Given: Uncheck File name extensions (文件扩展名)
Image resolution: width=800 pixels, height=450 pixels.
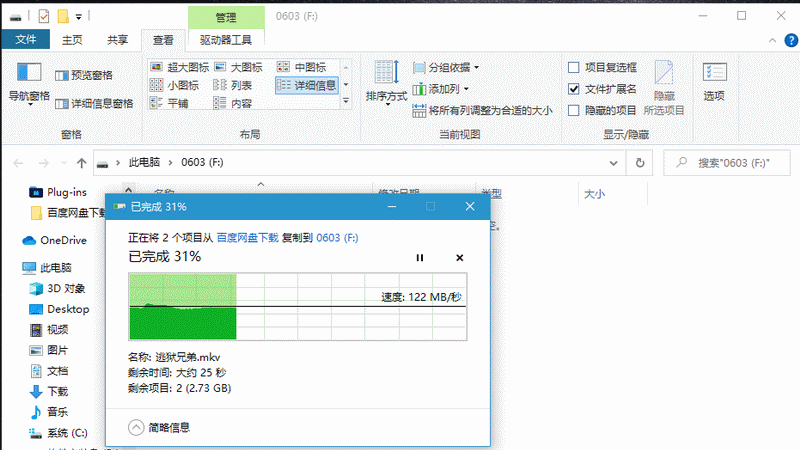Looking at the screenshot, I should point(573,89).
